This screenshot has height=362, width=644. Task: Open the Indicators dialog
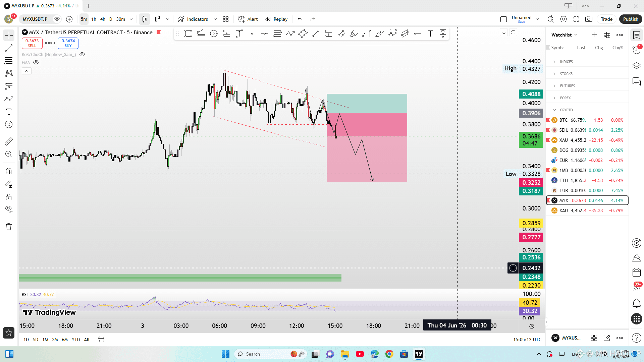click(x=193, y=19)
